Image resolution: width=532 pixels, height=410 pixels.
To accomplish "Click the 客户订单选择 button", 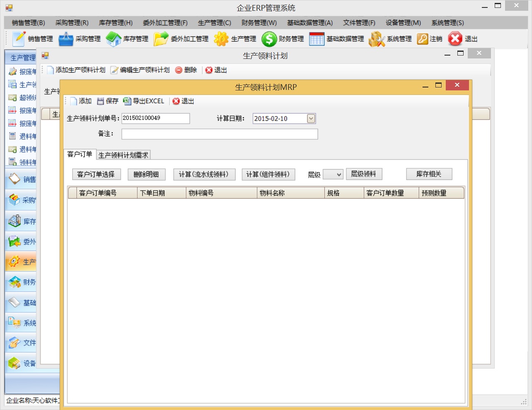I will click(96, 175).
